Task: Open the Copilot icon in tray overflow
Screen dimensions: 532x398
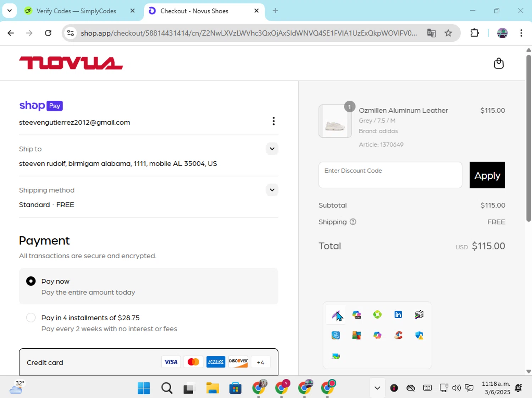Action: (x=377, y=335)
